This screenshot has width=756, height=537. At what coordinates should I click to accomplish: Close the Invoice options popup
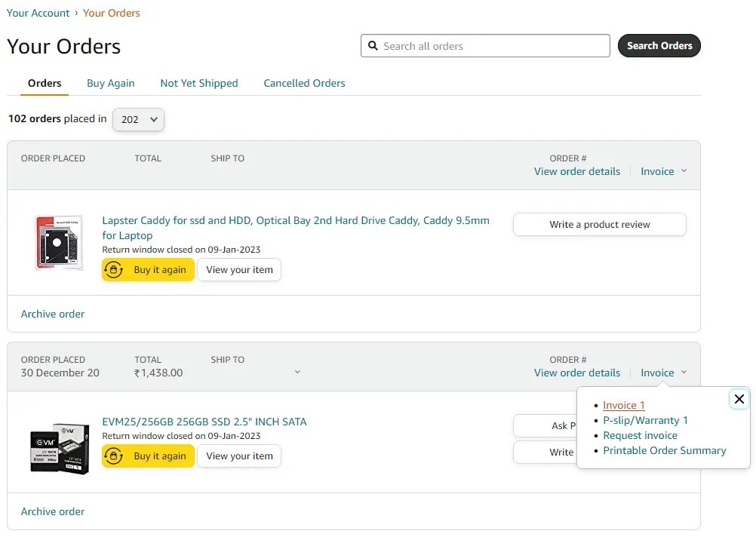pyautogui.click(x=739, y=399)
